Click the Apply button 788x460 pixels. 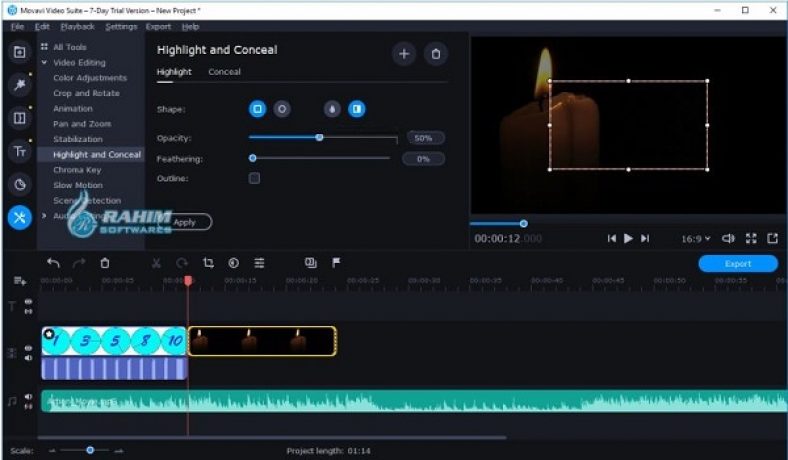click(184, 222)
